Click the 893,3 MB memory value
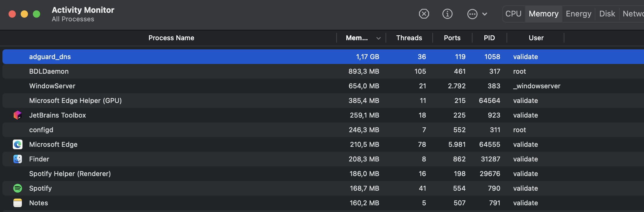The image size is (644, 212). (364, 71)
